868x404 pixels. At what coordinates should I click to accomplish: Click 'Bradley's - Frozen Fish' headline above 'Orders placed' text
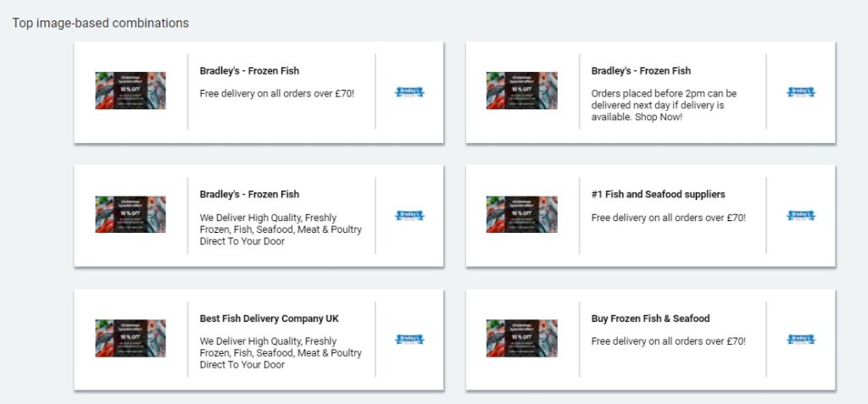641,71
